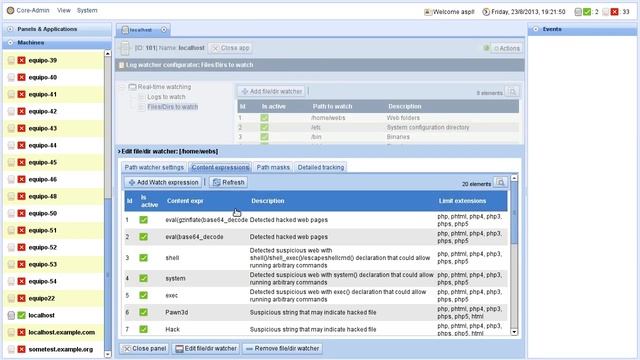Click the Close panel button
The width and height of the screenshot is (640, 360).
click(x=144, y=349)
